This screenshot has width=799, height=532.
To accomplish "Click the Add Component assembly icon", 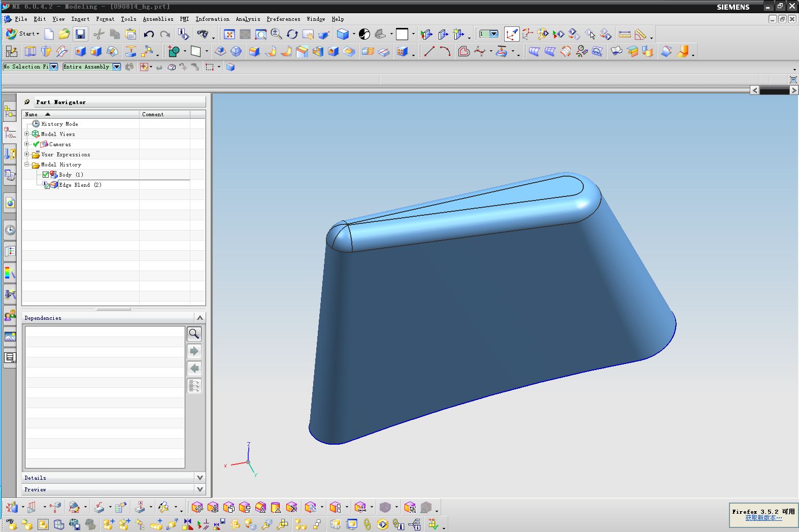I will pyautogui.click(x=108, y=524).
